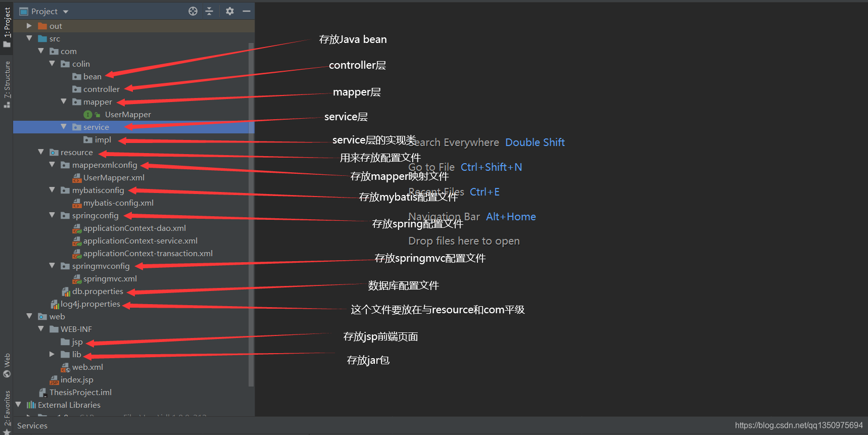Select the UserMapper tree item

coord(128,115)
